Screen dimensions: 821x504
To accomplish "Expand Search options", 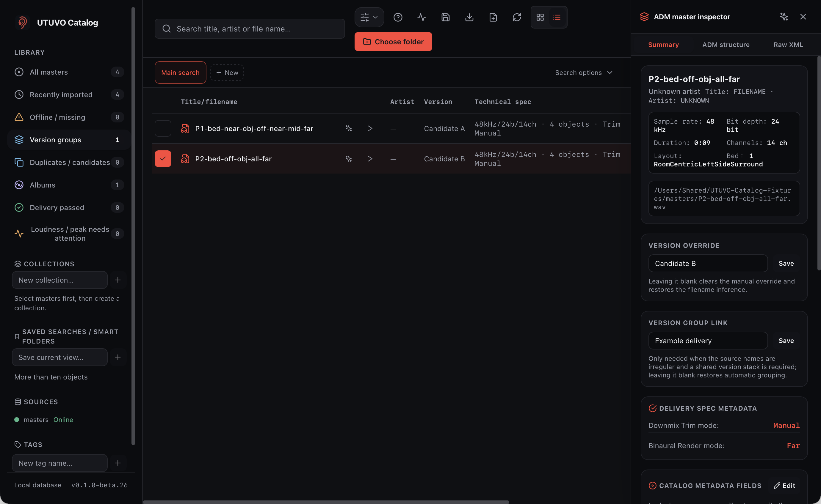I will pos(583,72).
